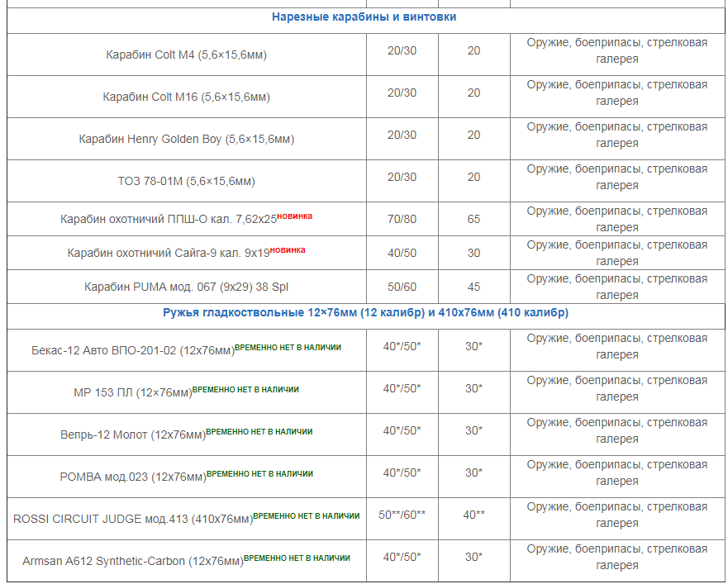The height and width of the screenshot is (584, 728).
Task: Click 'ВРЕМЕННО НЕТ В НАЛИЧИИ' next to РОМВА мод.023
Action: pos(259,474)
